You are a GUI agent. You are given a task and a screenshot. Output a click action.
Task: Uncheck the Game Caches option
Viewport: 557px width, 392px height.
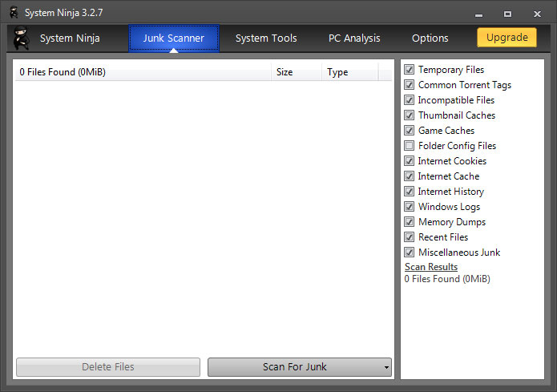click(x=410, y=131)
